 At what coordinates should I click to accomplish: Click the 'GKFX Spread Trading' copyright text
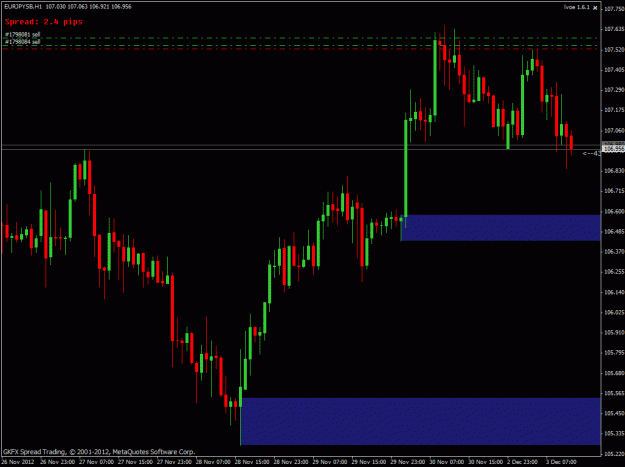pos(99,452)
